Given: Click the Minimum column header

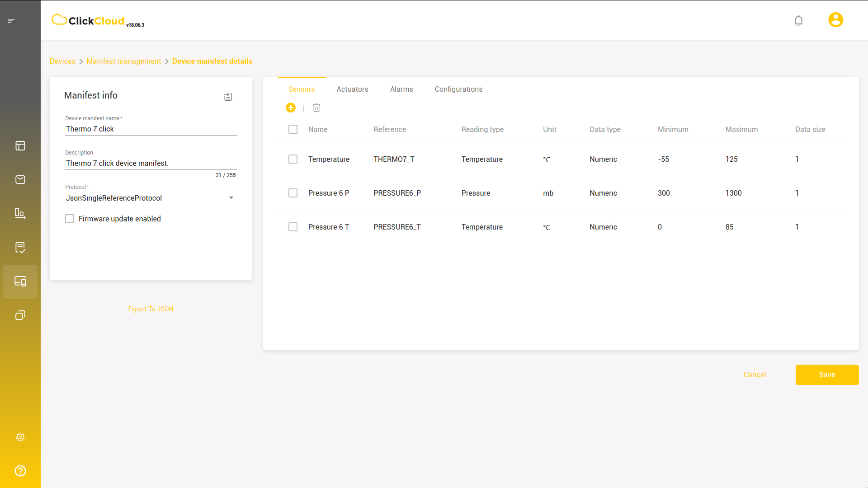Looking at the screenshot, I should (x=673, y=129).
